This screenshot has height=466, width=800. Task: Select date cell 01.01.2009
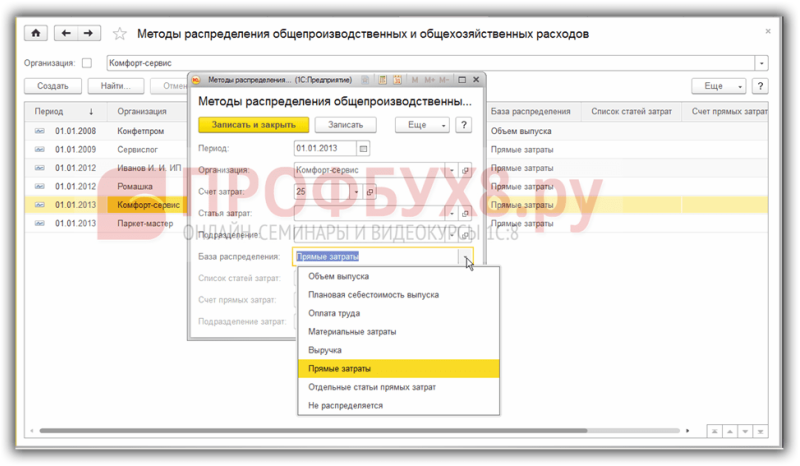pos(76,150)
